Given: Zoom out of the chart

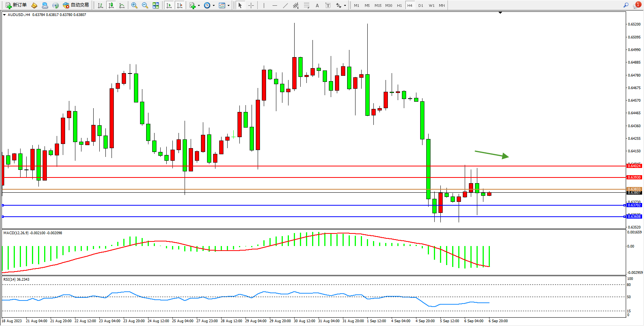Looking at the screenshot, I should pyautogui.click(x=145, y=5).
